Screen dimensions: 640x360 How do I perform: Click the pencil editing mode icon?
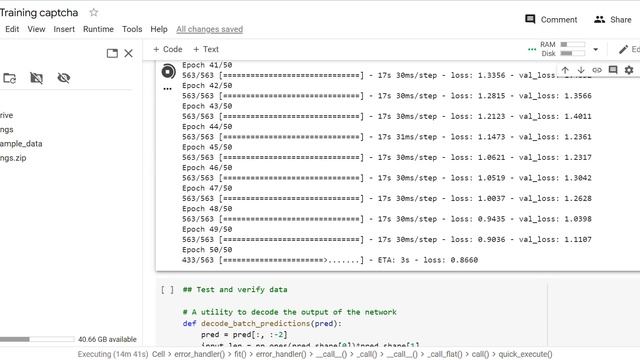pyautogui.click(x=623, y=49)
